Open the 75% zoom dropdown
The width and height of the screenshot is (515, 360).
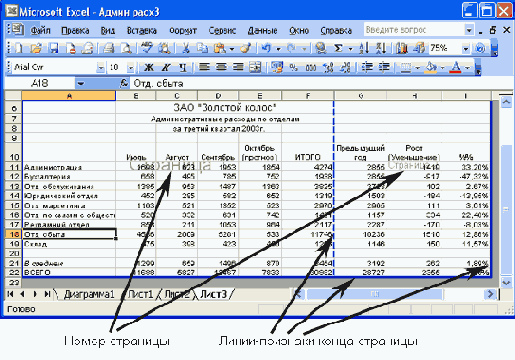coord(465,49)
